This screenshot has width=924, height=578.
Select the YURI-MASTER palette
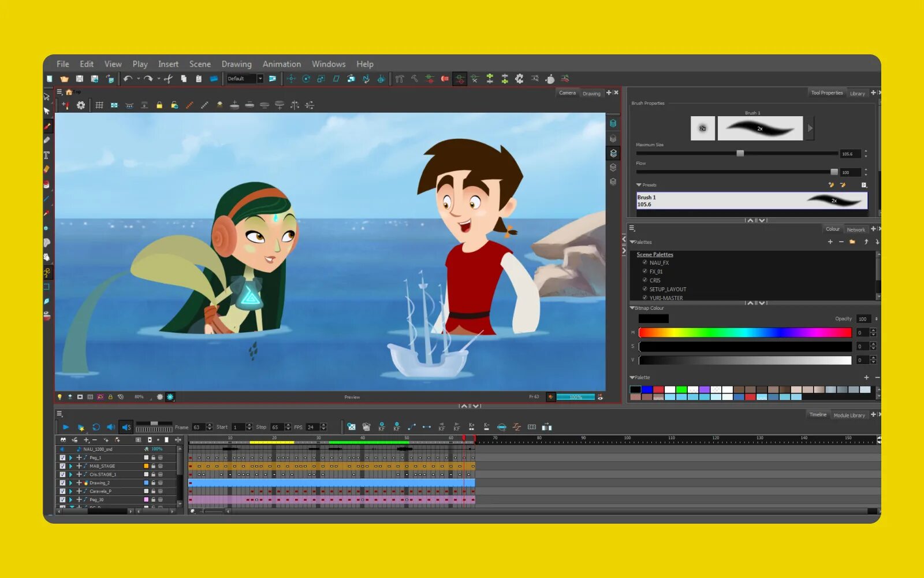(x=666, y=298)
